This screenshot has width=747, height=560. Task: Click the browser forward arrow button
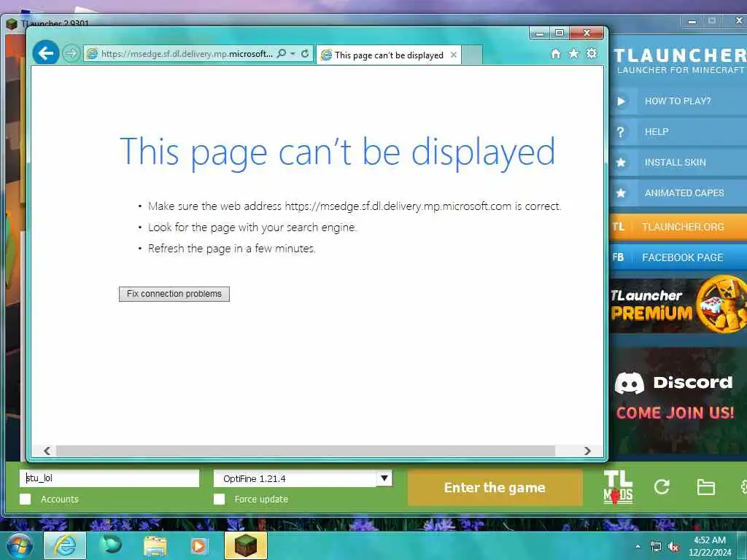click(71, 53)
